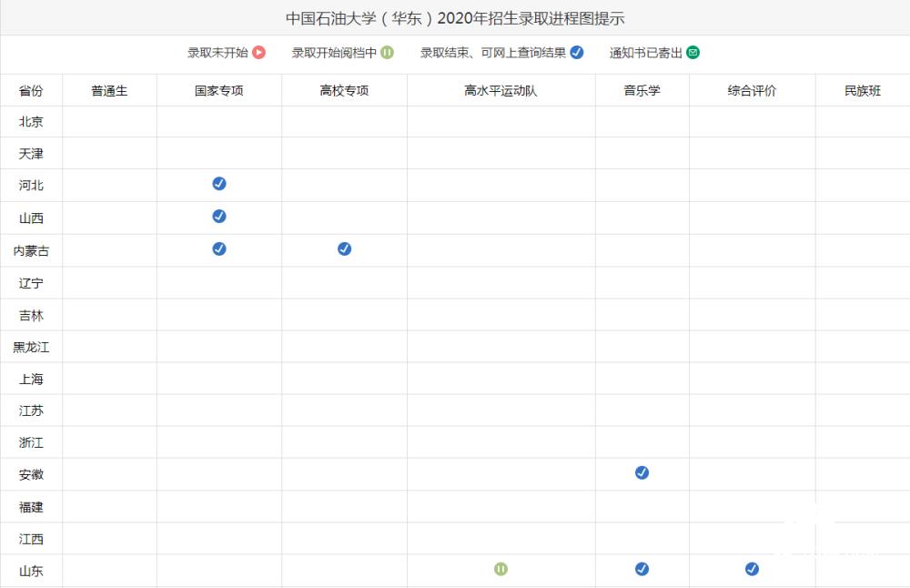Click the blue checkmark legend icon
The width and height of the screenshot is (910, 588).
click(576, 53)
